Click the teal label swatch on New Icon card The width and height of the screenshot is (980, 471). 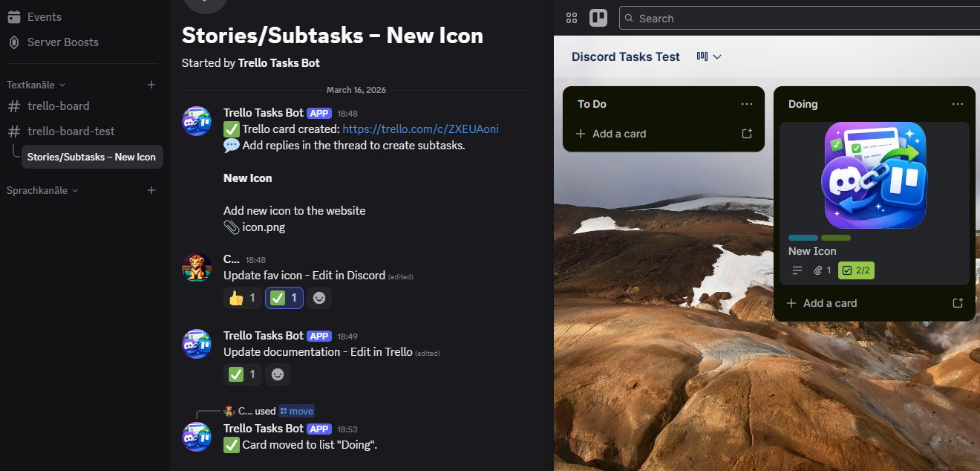[803, 238]
